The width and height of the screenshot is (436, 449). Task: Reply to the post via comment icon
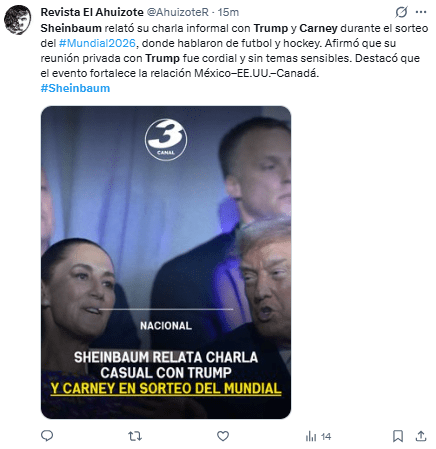click(47, 436)
